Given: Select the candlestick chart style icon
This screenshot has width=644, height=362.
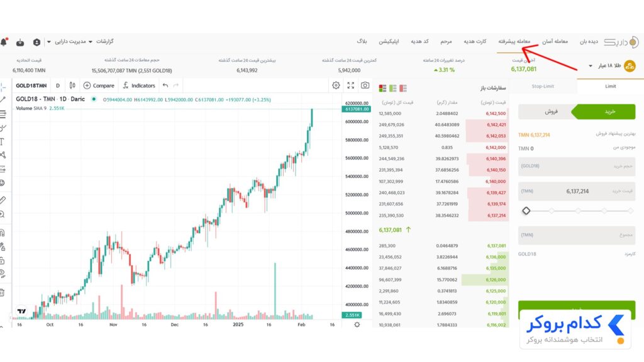Looking at the screenshot, I should 72,85.
